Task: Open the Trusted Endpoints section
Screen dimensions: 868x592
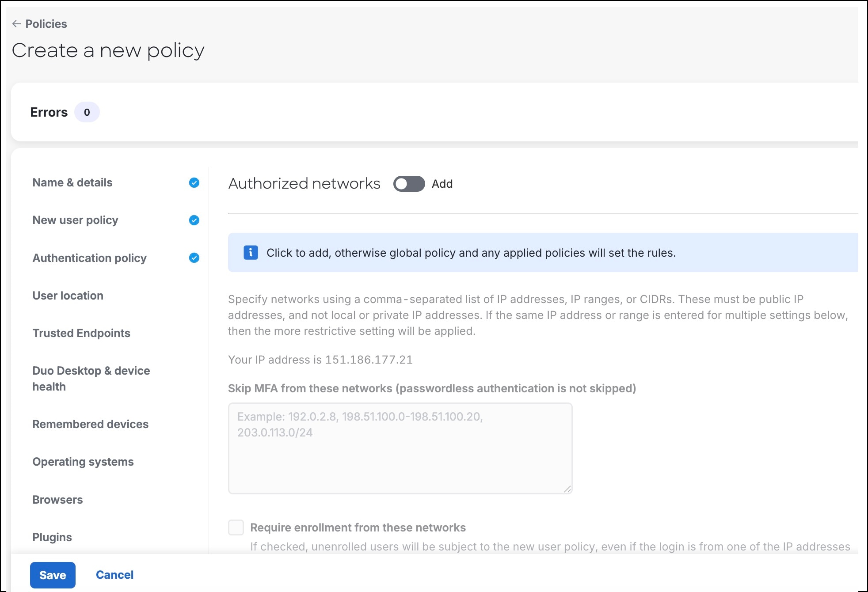Action: [81, 333]
